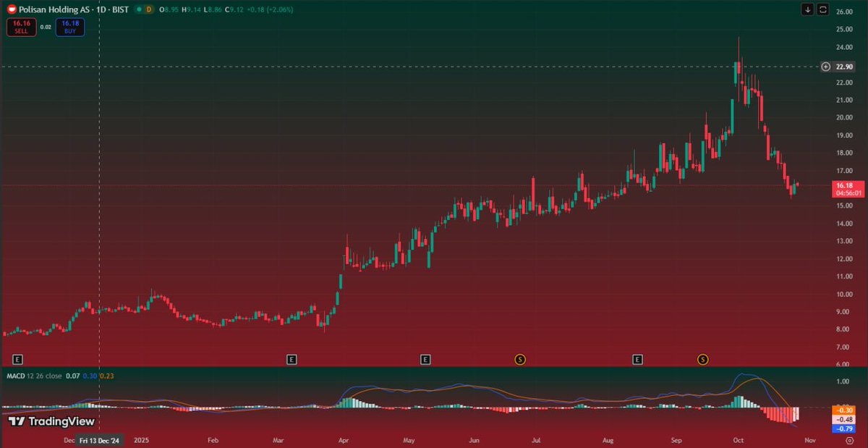Click the yellow S split marker below July
The width and height of the screenshot is (868, 448).
coord(519,358)
